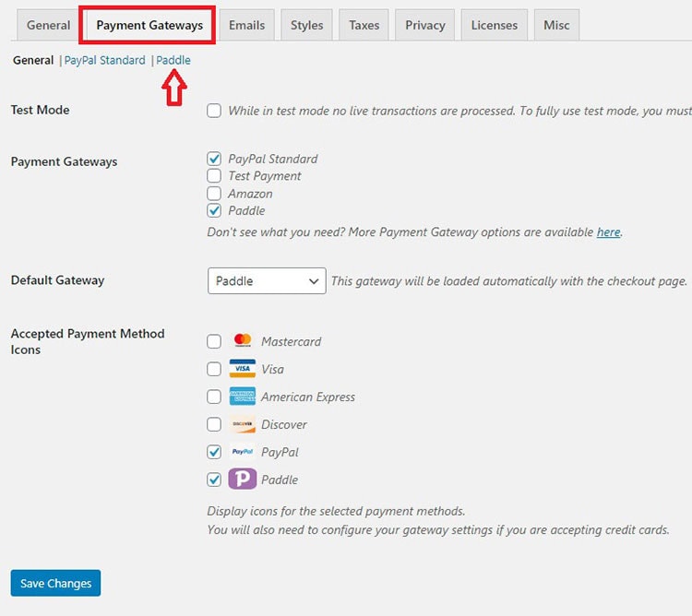Open the Default Gateway dropdown
Screen dimensions: 692x616
click(x=267, y=280)
